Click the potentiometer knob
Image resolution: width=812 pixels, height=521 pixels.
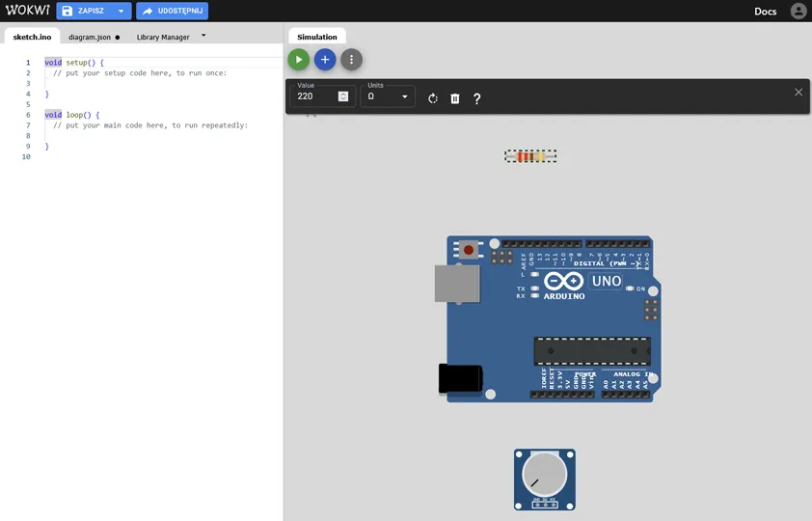pyautogui.click(x=544, y=474)
